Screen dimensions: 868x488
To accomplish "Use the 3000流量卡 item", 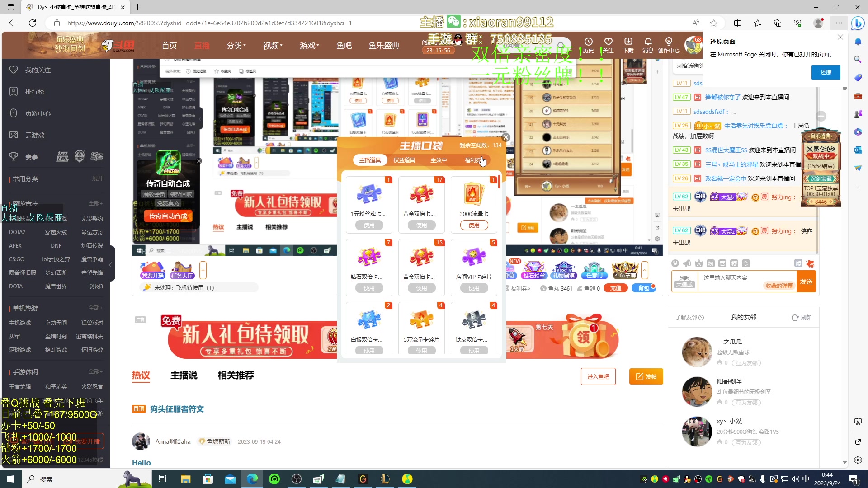I will [474, 225].
